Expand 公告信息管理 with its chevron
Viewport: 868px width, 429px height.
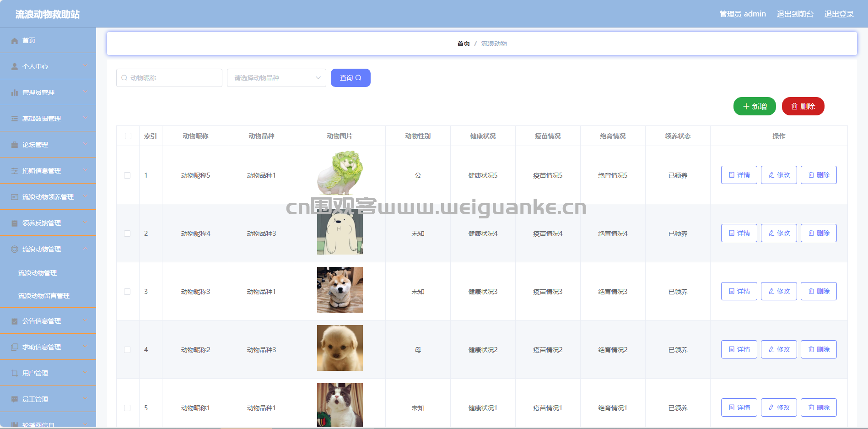tap(86, 320)
